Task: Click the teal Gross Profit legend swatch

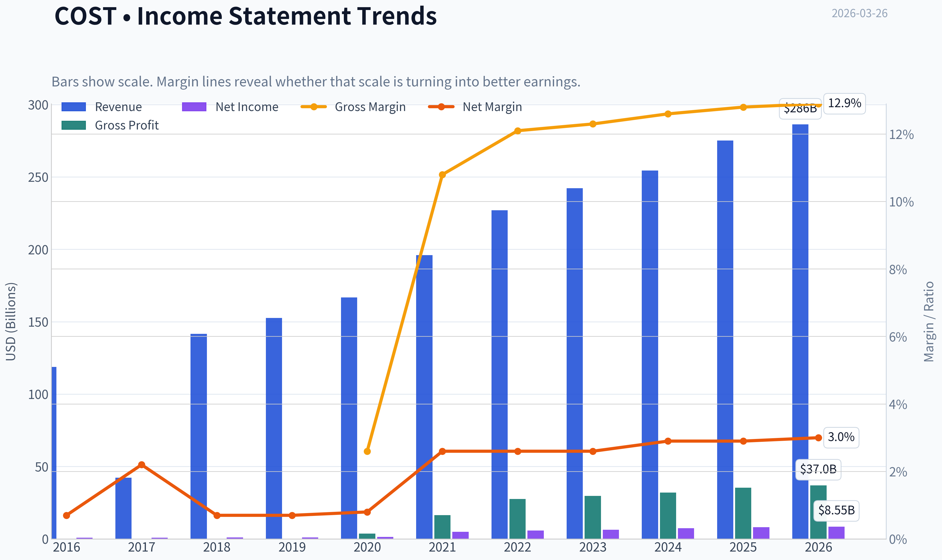Action: 74,125
